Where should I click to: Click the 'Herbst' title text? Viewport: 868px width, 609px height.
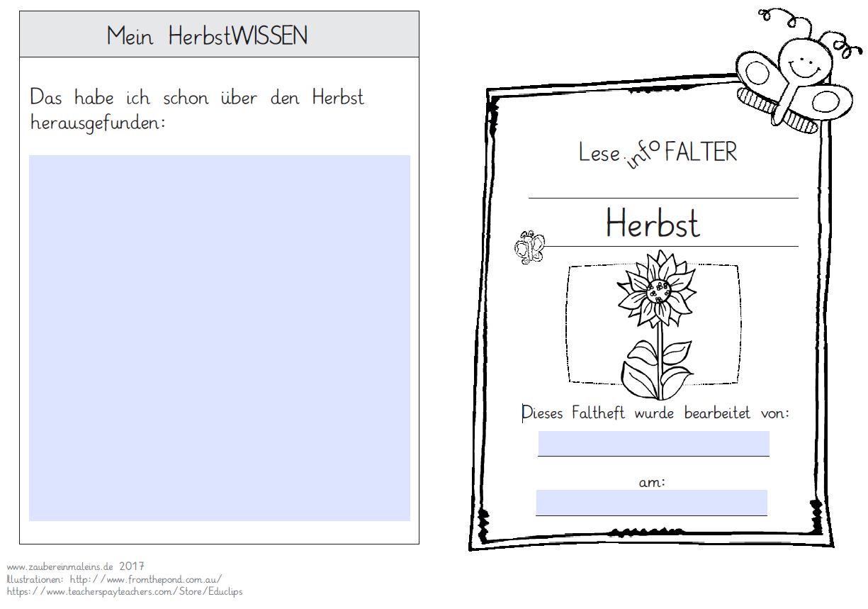(653, 223)
